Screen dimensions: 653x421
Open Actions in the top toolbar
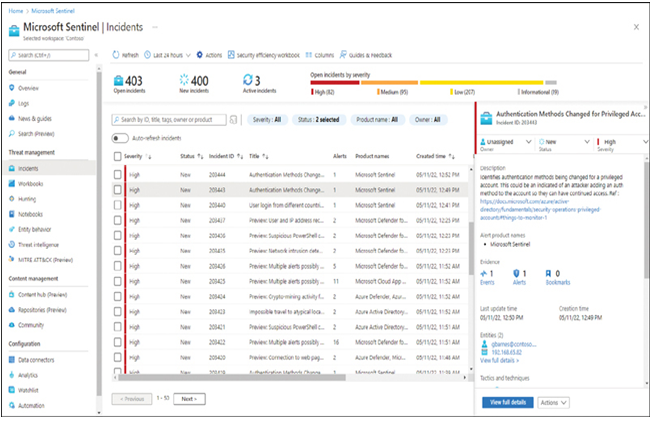coord(209,55)
